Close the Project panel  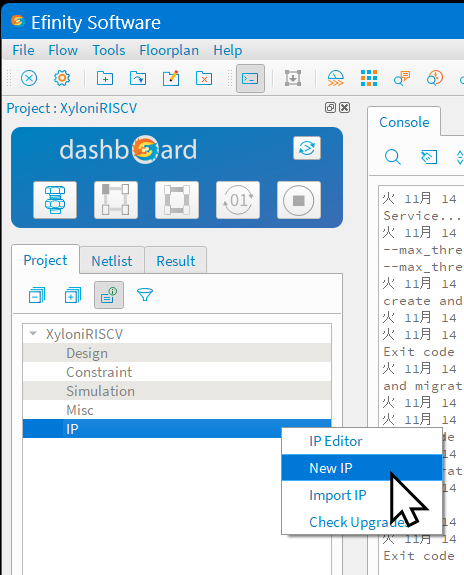[344, 107]
